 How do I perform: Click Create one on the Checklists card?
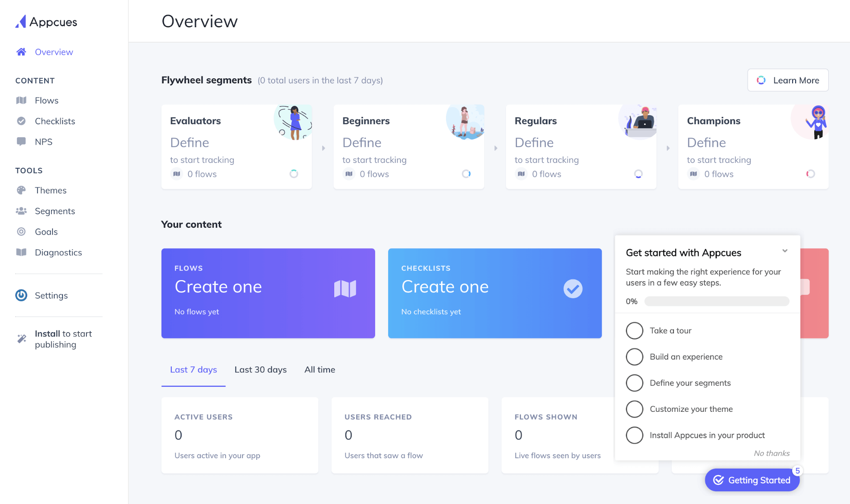tap(445, 287)
